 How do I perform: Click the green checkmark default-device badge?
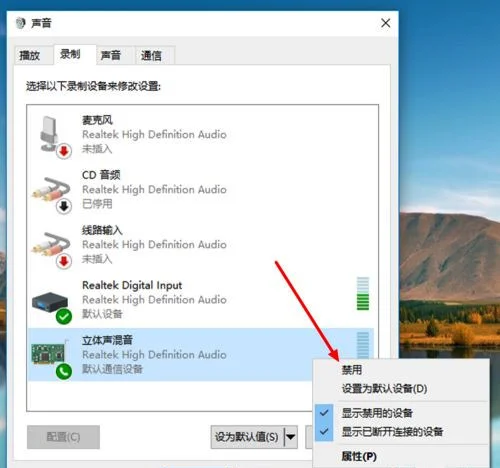coord(64,316)
